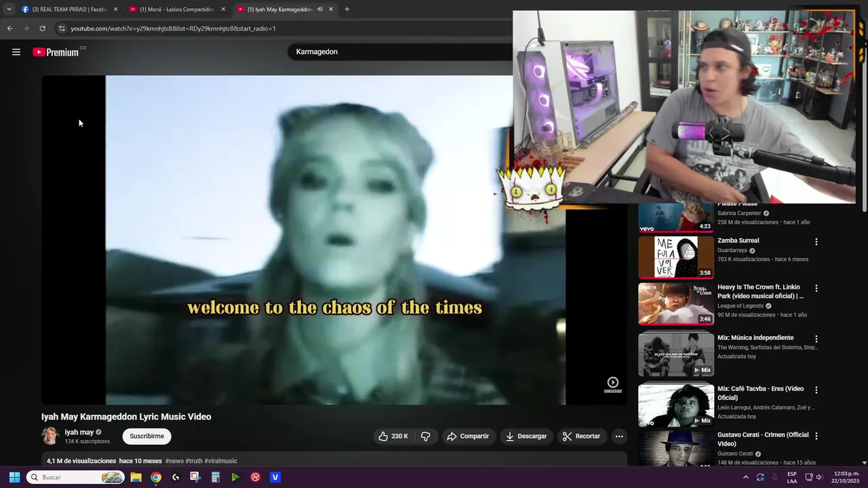Open File Explorer from the taskbar
This screenshot has width=868, height=488.
coord(136,477)
